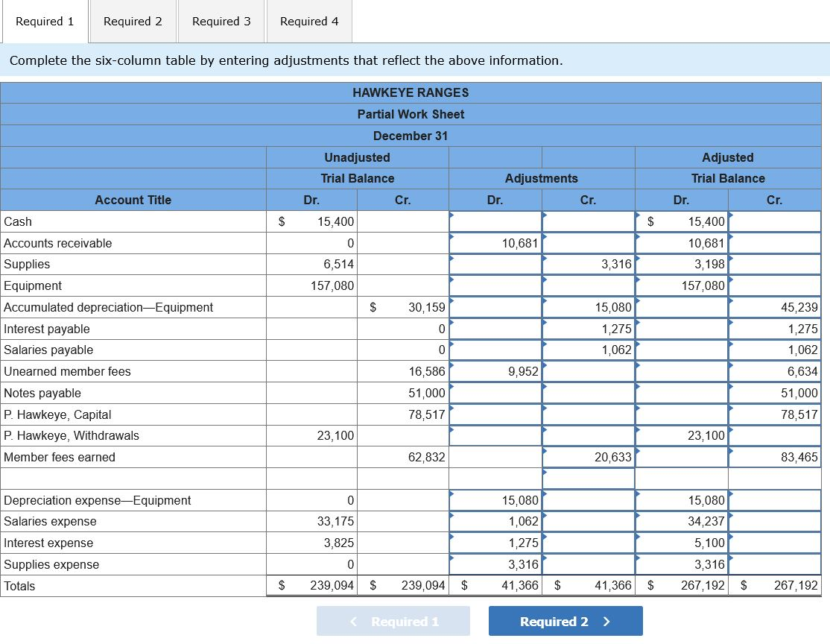The width and height of the screenshot is (830, 644).
Task: Edit Accounts receivable adjusted debit 10,681
Action: click(x=682, y=243)
